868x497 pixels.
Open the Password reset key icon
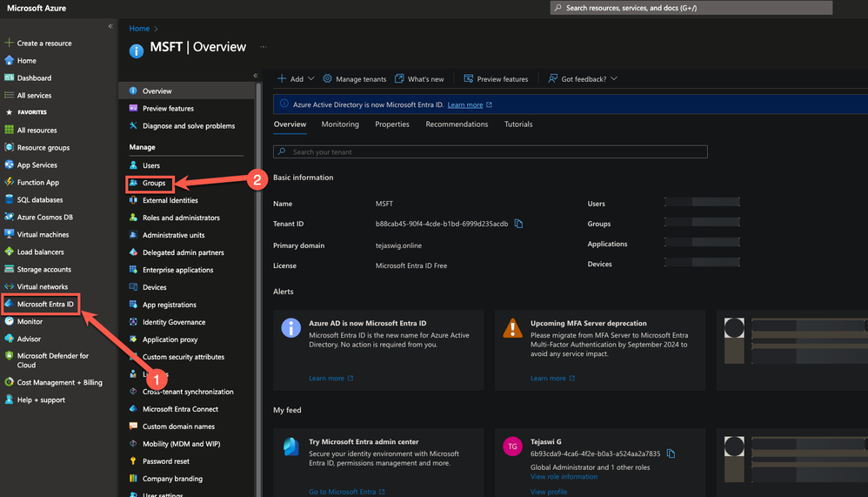[x=133, y=461]
